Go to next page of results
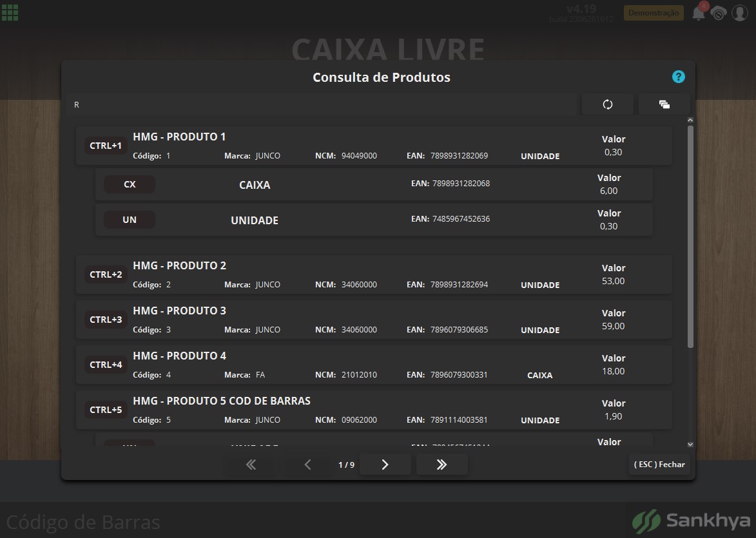 click(x=385, y=465)
